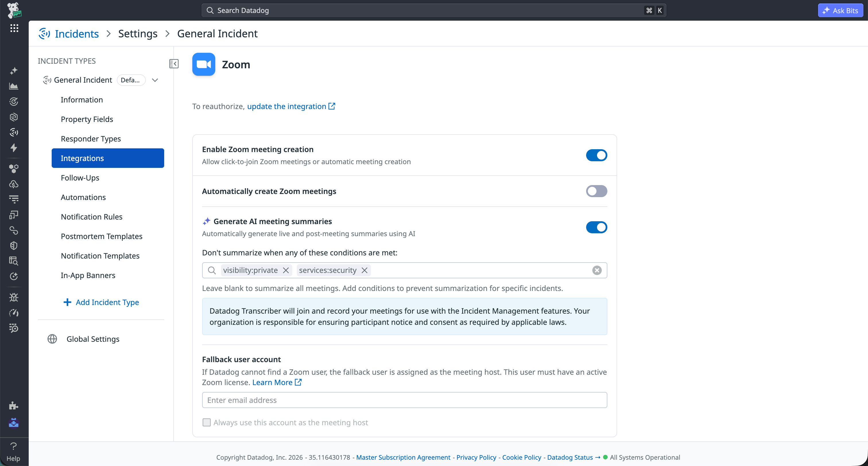The width and height of the screenshot is (868, 466).
Task: Open the looped path sidebar icon
Action: [x=14, y=230]
